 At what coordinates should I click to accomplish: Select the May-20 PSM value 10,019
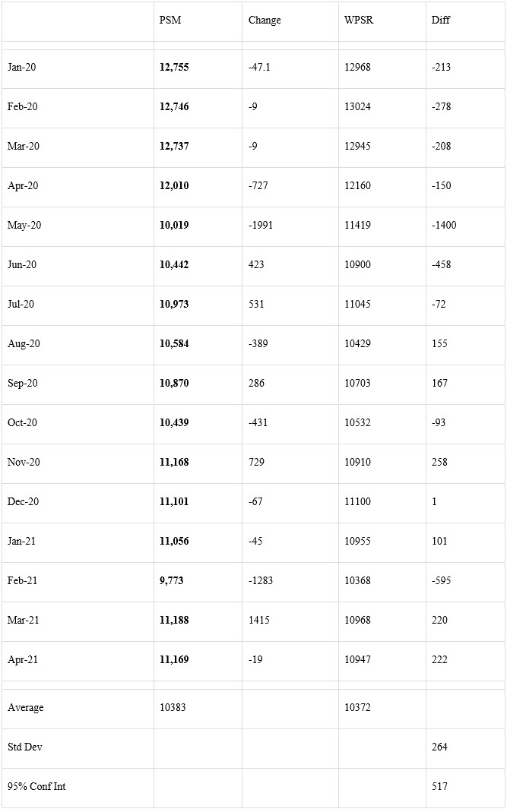(174, 226)
